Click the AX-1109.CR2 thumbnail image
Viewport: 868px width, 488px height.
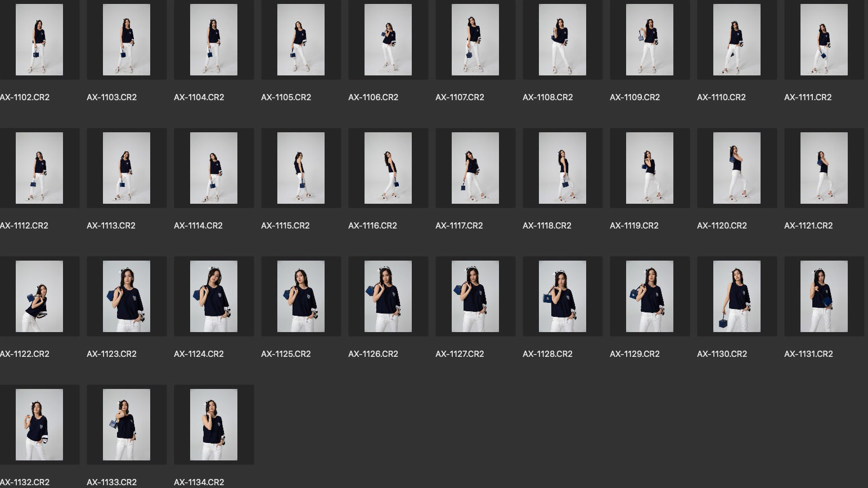[x=650, y=40]
